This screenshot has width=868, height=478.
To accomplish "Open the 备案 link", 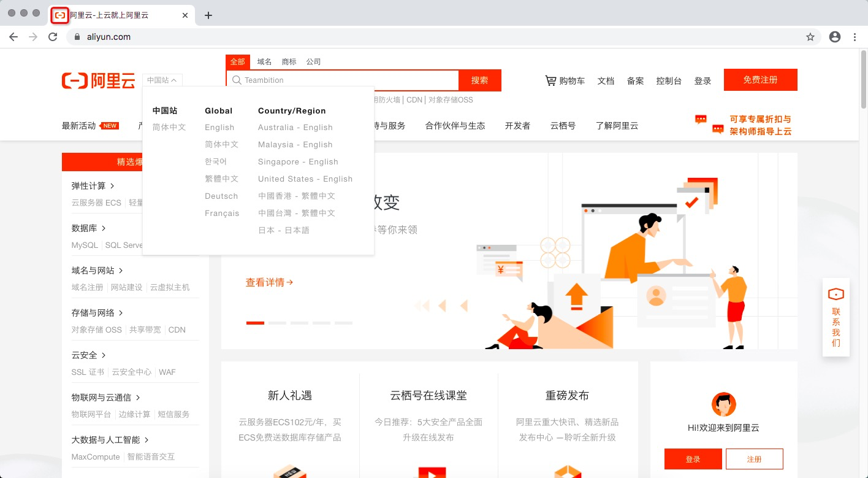I will click(635, 81).
